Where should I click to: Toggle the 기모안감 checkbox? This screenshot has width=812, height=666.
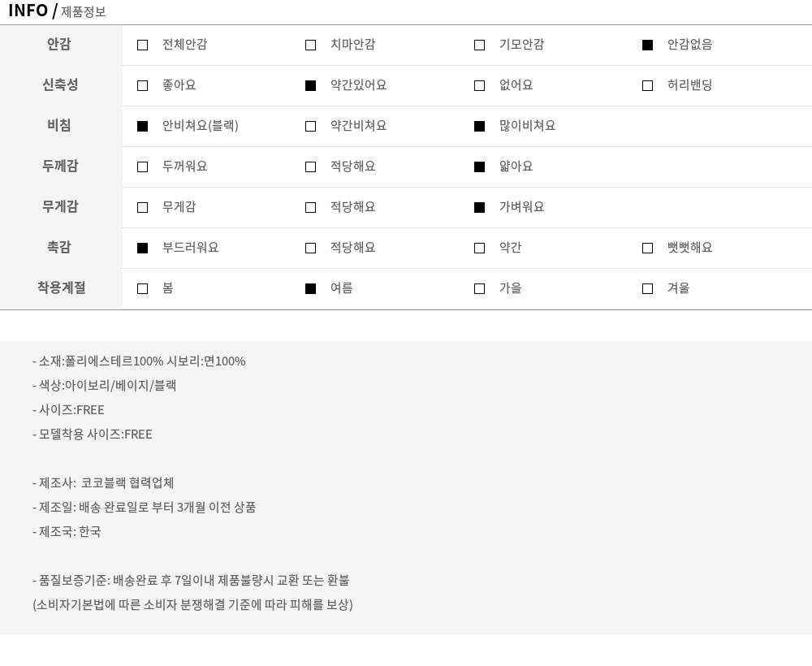pos(479,45)
